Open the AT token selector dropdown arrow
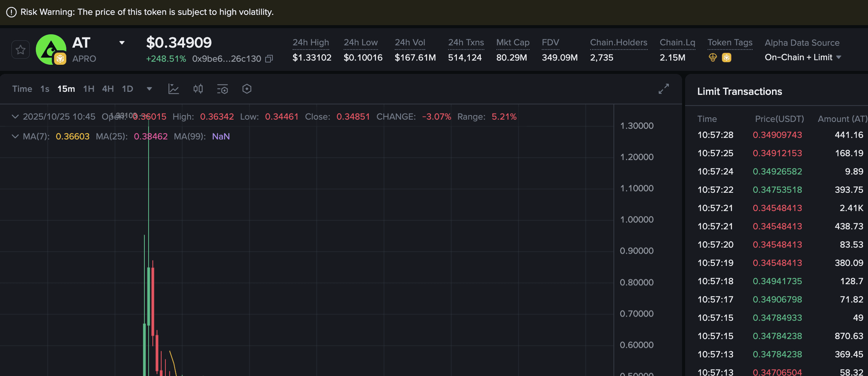This screenshot has width=868, height=376. (122, 43)
